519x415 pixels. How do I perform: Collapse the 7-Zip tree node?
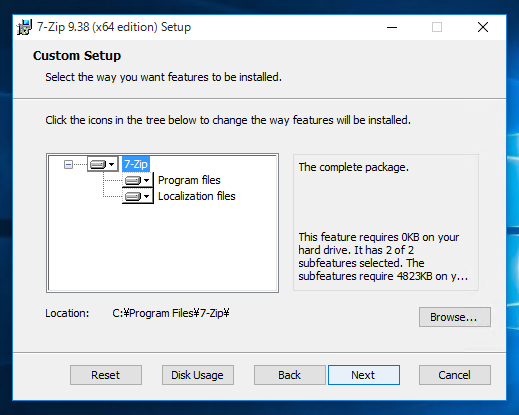[68, 164]
